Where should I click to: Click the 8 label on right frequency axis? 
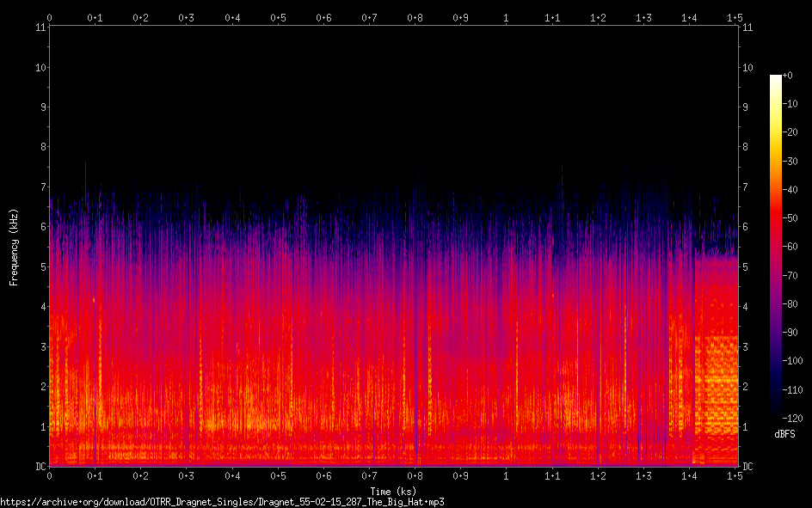pos(745,147)
